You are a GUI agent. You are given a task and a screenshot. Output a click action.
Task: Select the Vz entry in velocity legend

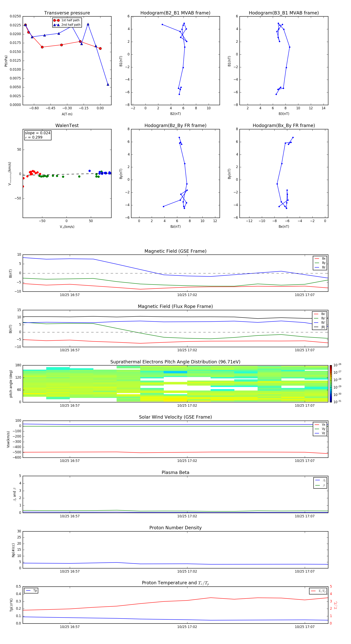(x=320, y=433)
